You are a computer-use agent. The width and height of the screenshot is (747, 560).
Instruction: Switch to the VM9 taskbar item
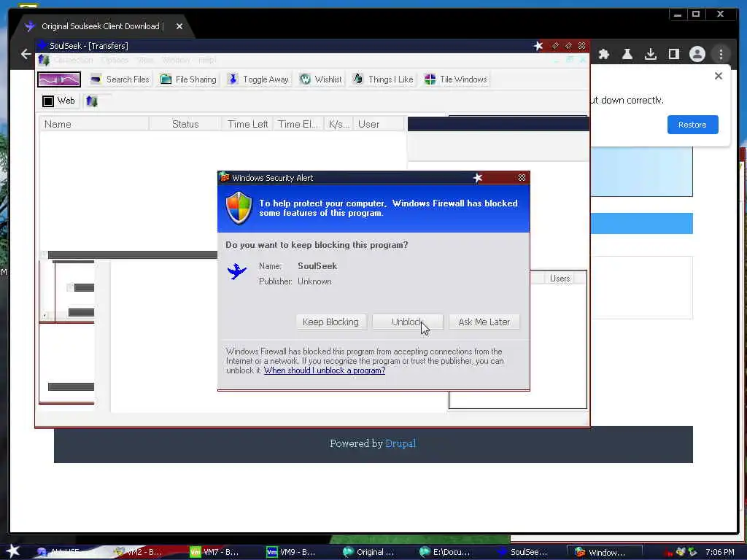290,552
